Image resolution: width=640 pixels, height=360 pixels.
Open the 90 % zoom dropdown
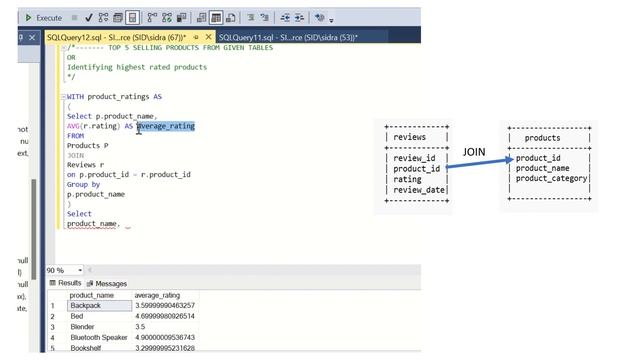point(80,270)
